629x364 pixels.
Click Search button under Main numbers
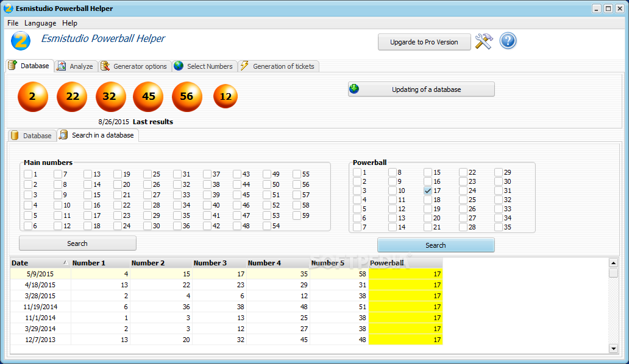click(x=77, y=243)
